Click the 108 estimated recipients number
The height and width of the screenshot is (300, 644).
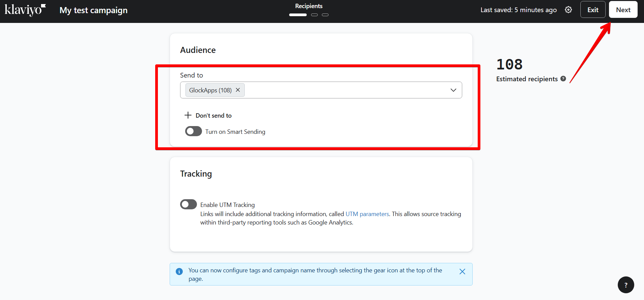[x=509, y=64]
